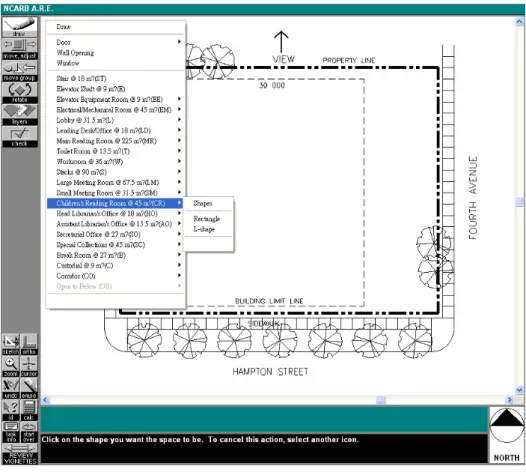Select Rectangle shape in submenu

207,219
